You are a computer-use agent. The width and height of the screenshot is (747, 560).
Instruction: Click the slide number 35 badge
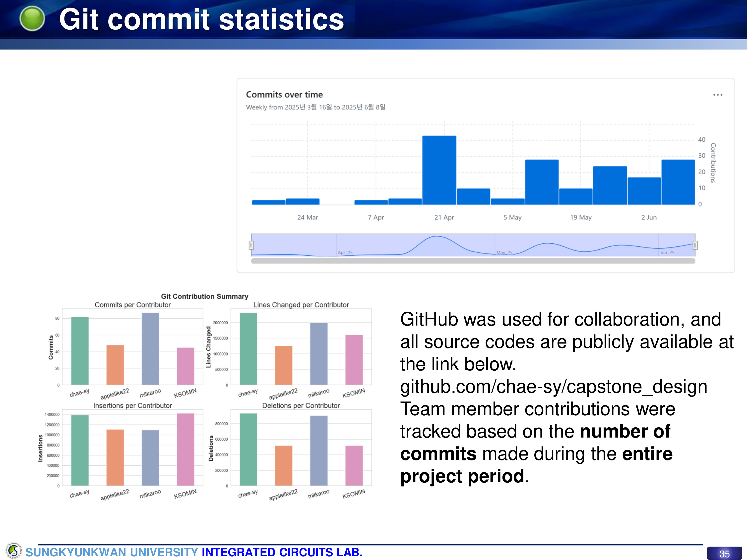coord(724,554)
